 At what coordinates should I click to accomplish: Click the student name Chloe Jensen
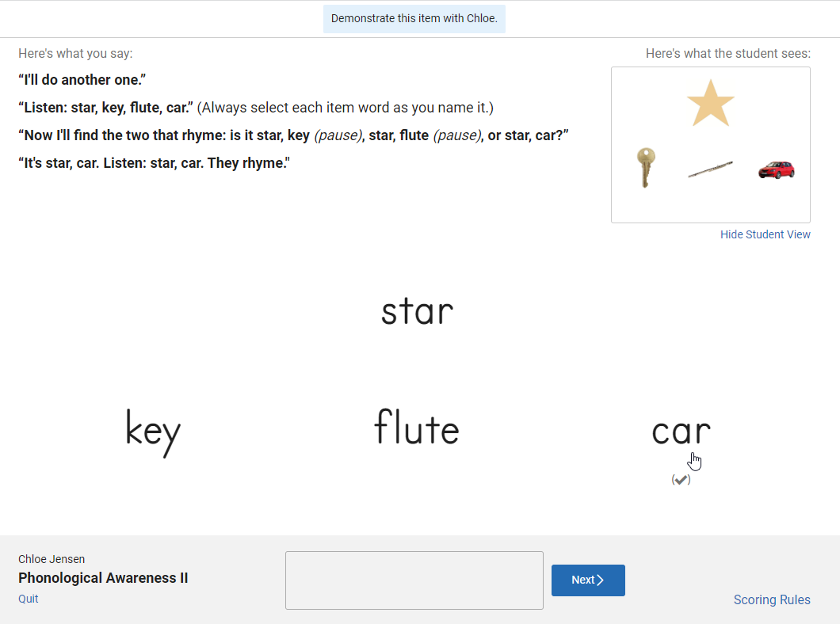tap(52, 559)
